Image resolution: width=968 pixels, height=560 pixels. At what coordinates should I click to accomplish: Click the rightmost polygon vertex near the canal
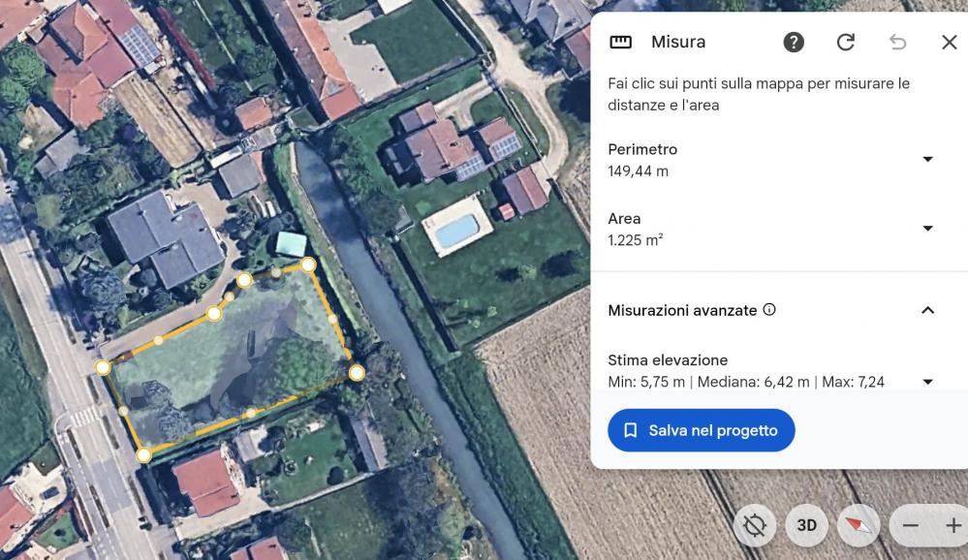point(357,372)
